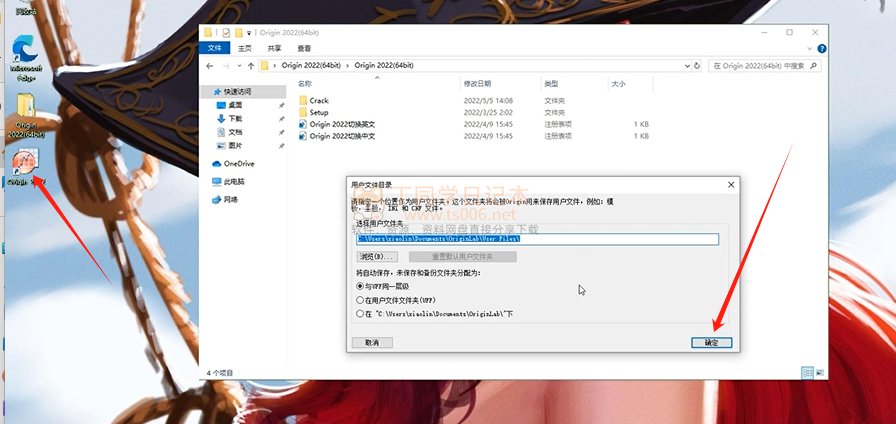Click the properties icon in quick access toolbar
The width and height of the screenshot is (896, 424).
pos(226,33)
